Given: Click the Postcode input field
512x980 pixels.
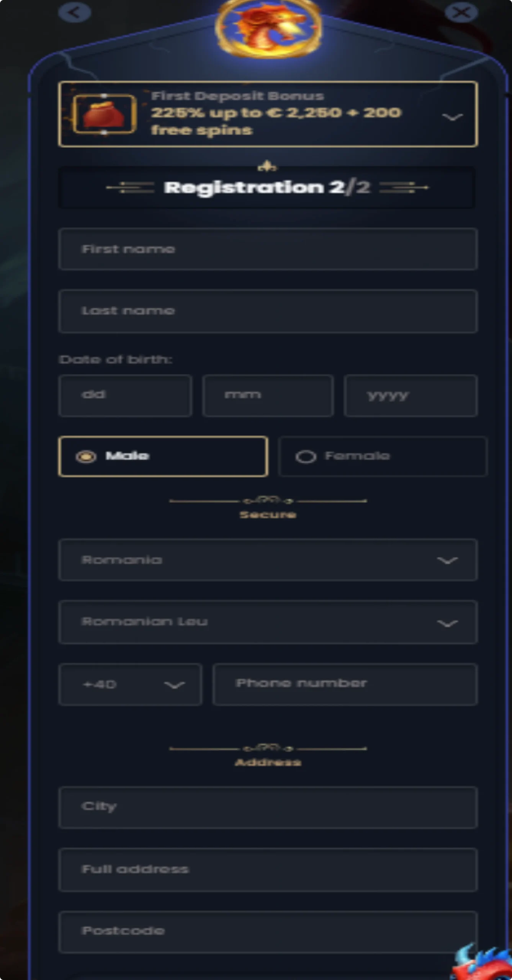Looking at the screenshot, I should (268, 931).
